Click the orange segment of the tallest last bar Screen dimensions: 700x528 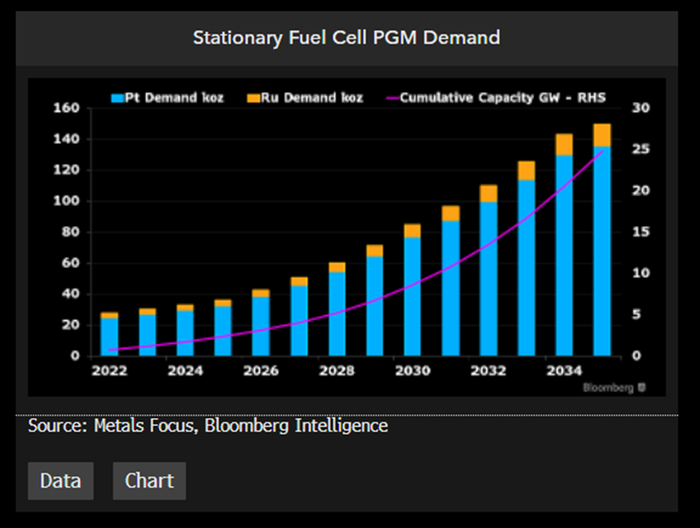click(x=602, y=135)
